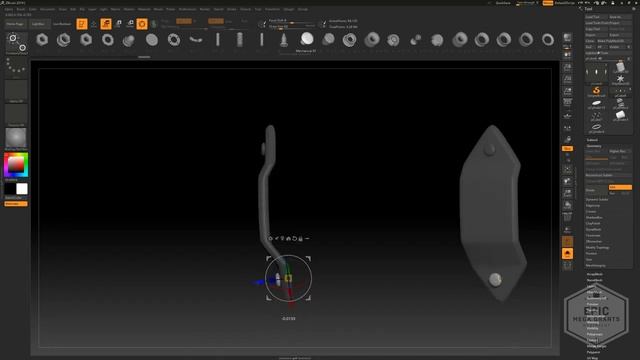Screen dimensions: 640x360
Task: Click the Divide button
Action: pos(597,190)
